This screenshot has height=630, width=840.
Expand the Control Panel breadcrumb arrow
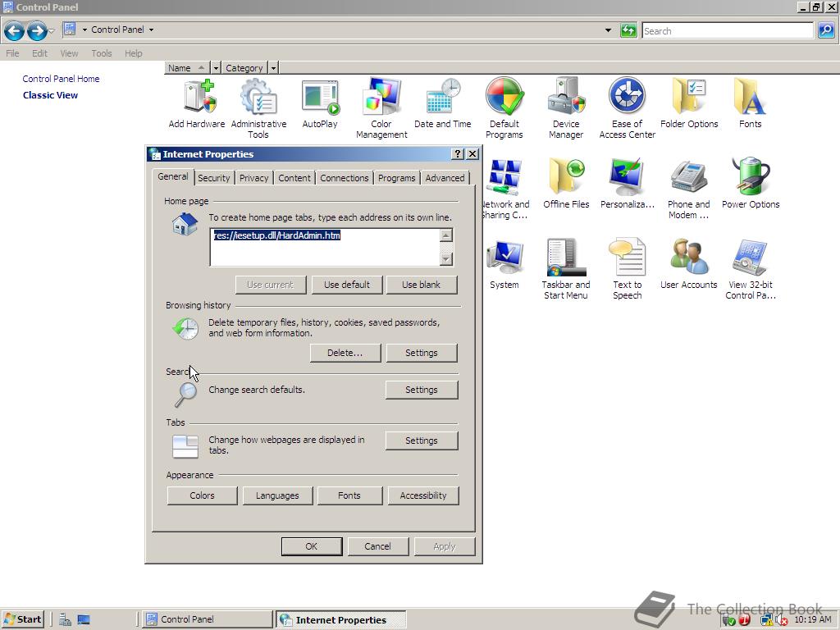click(151, 30)
